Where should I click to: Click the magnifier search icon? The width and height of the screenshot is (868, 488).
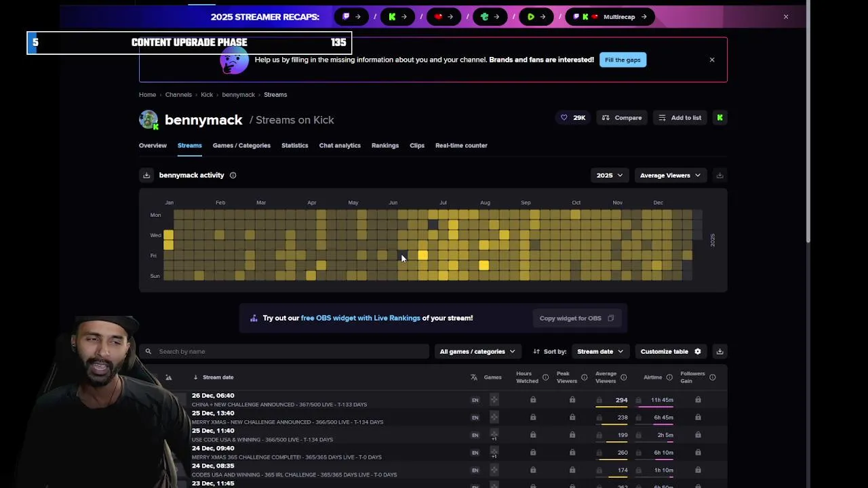pyautogui.click(x=148, y=351)
